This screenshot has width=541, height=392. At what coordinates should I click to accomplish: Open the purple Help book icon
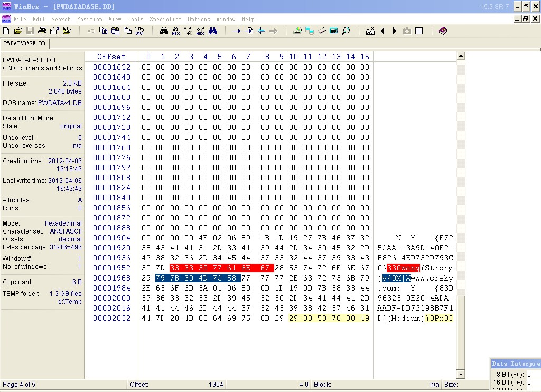click(x=443, y=31)
